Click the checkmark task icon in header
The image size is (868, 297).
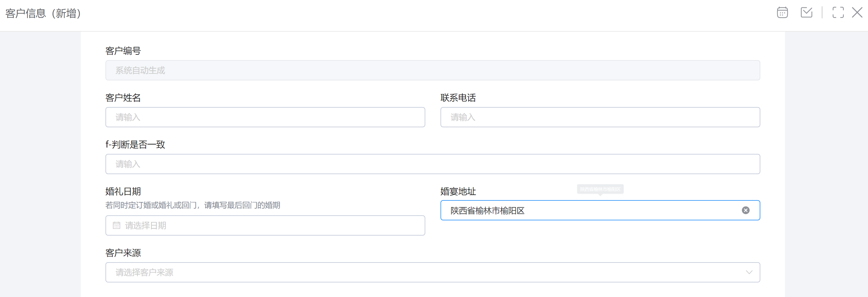click(806, 13)
